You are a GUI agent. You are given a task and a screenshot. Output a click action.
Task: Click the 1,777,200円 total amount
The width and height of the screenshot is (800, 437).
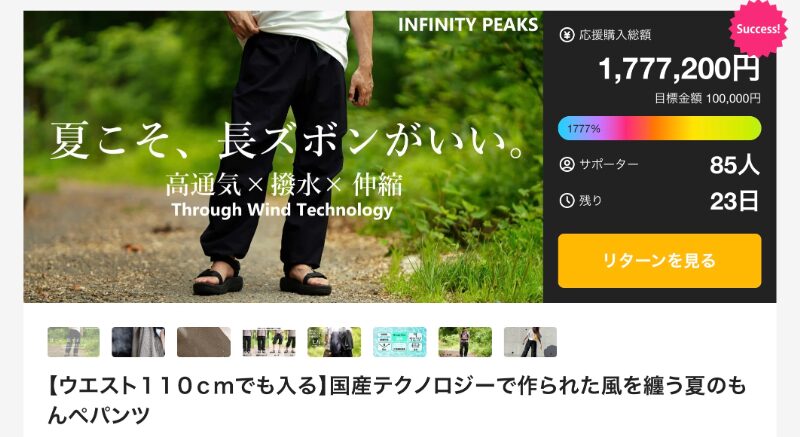pyautogui.click(x=679, y=68)
